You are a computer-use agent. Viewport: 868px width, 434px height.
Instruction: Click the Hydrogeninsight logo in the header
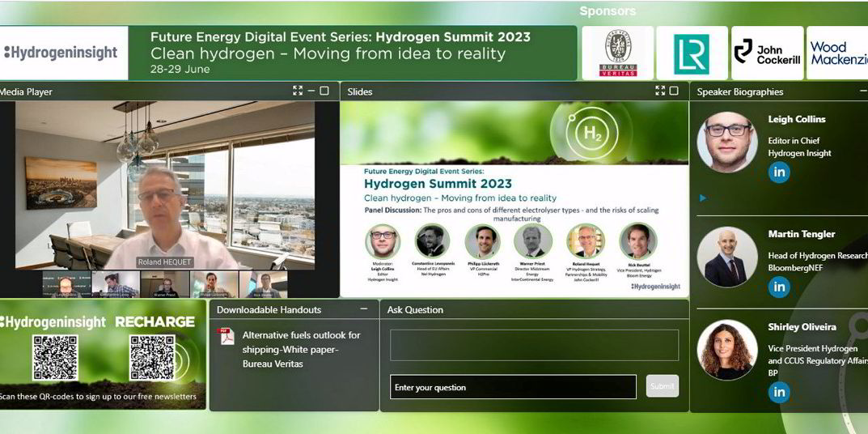61,53
